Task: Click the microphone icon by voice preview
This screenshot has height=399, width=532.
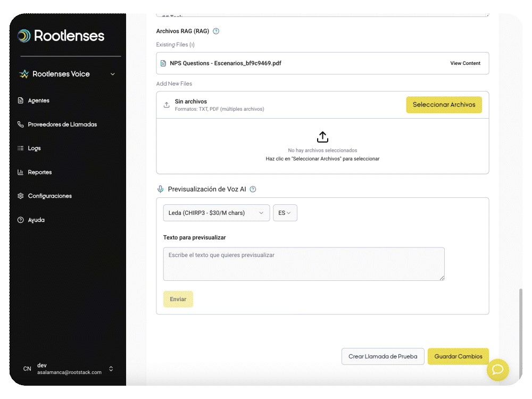Action: point(160,189)
